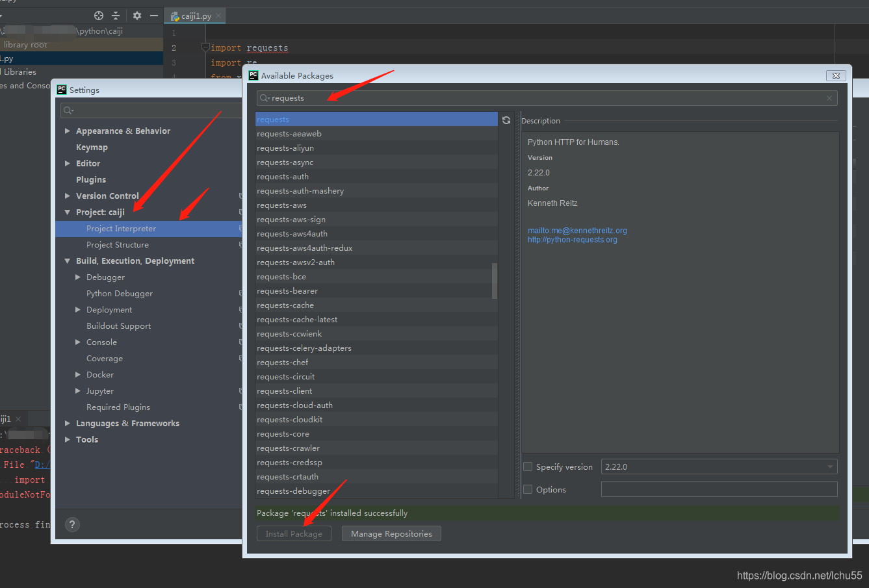Viewport: 869px width, 588px height.
Task: Open the Settings help question mark
Action: click(x=72, y=524)
